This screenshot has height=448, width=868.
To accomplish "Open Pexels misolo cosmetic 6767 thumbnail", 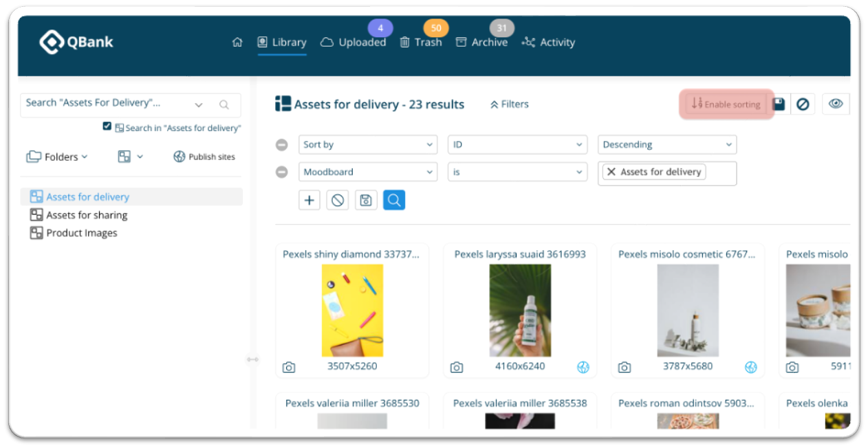I will tap(688, 311).
